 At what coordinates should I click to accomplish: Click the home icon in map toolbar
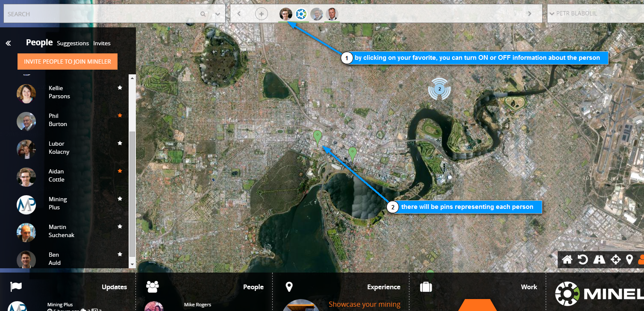567,259
